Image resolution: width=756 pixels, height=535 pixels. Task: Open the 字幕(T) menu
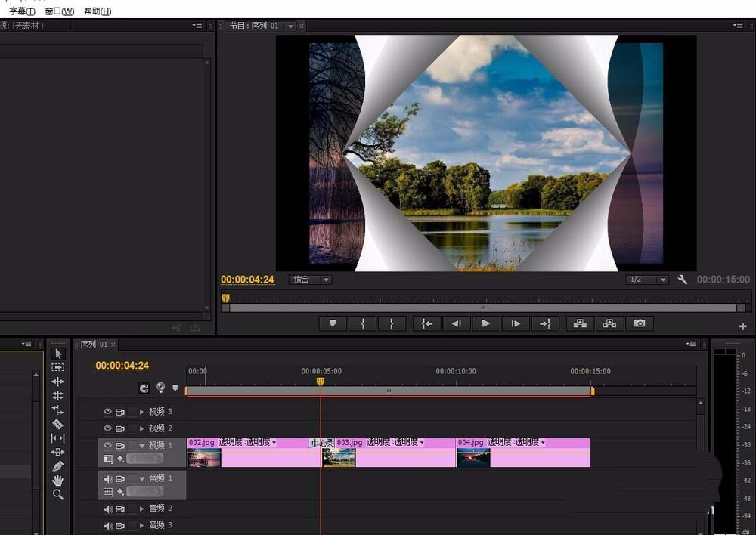coord(22,11)
